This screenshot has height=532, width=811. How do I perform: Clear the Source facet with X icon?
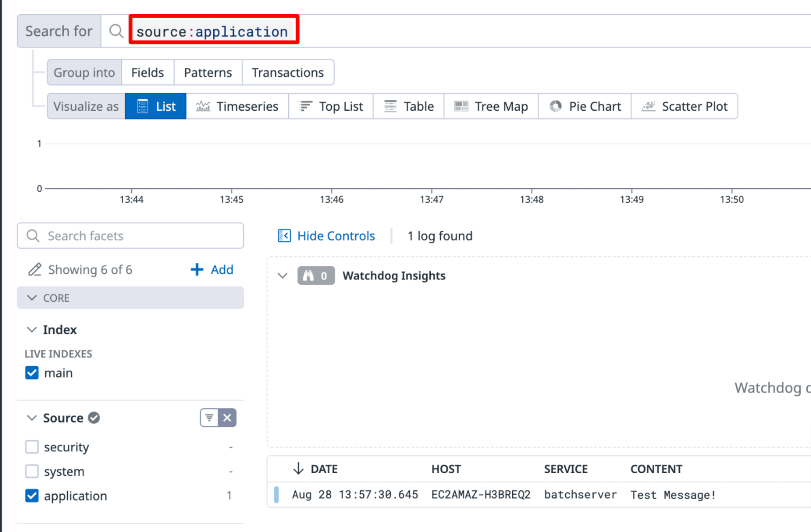(227, 418)
